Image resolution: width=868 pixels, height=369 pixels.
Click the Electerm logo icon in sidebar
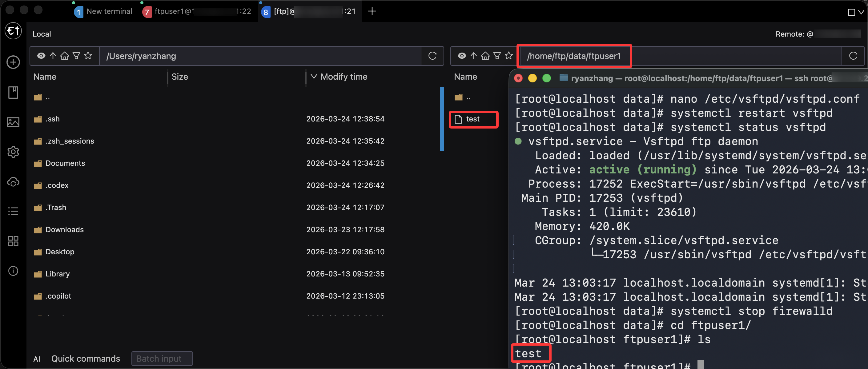coord(13,31)
